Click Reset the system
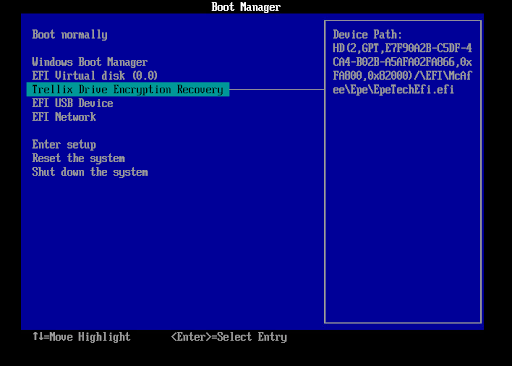The image size is (512, 366). [x=78, y=158]
